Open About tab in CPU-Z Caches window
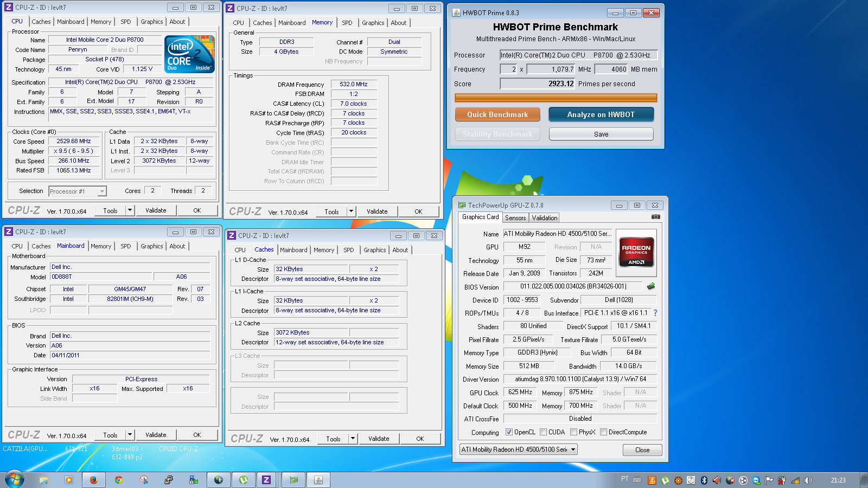The height and width of the screenshot is (488, 868). pyautogui.click(x=400, y=250)
